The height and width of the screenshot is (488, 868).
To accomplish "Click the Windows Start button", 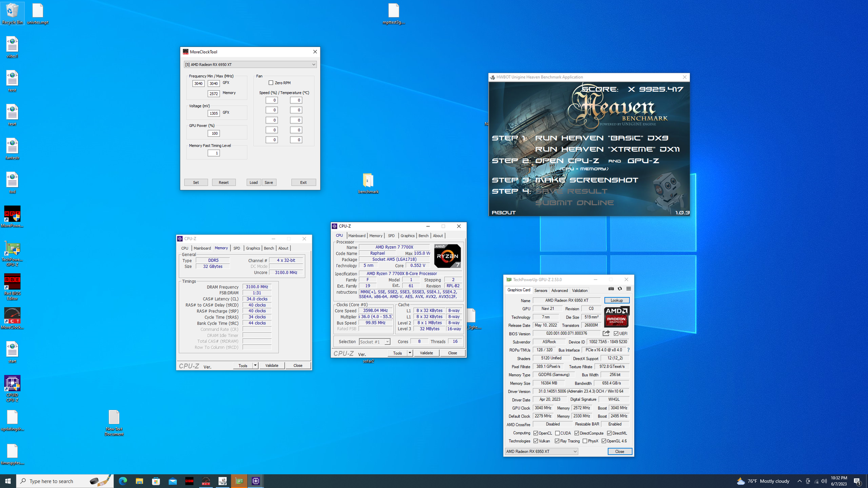I will click(x=8, y=481).
